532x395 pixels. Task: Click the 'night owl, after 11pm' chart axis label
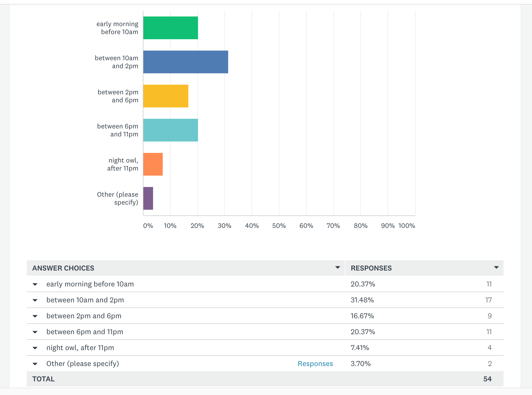pyautogui.click(x=123, y=164)
